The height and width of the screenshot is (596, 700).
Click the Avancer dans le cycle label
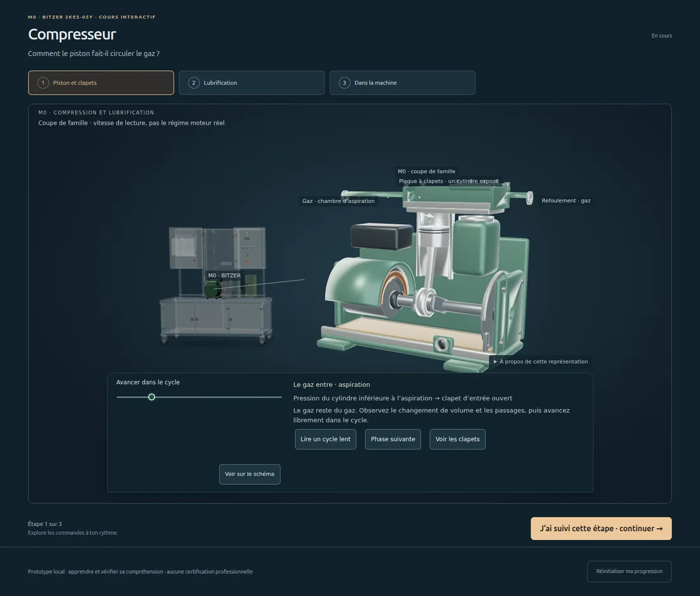(148, 383)
